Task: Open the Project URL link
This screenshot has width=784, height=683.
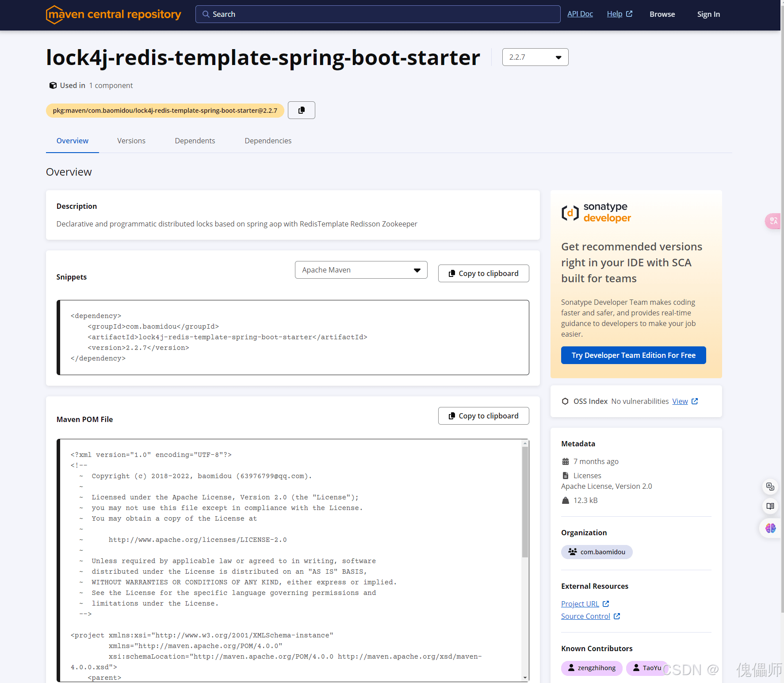Action: 580,603
